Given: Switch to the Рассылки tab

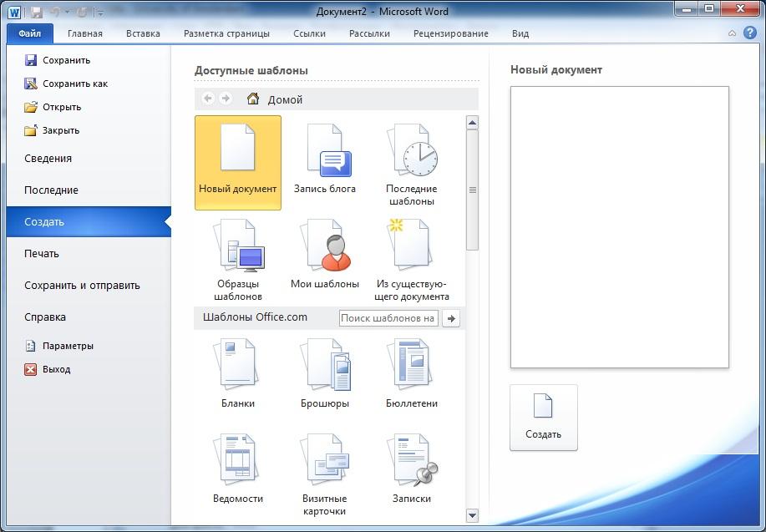Looking at the screenshot, I should pyautogui.click(x=369, y=33).
